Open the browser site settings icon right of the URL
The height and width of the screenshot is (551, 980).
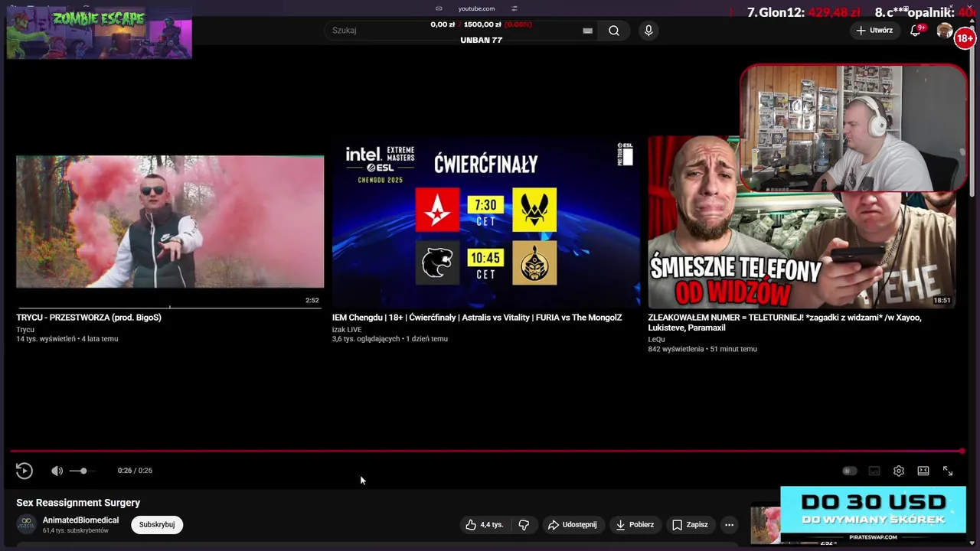[x=514, y=8]
